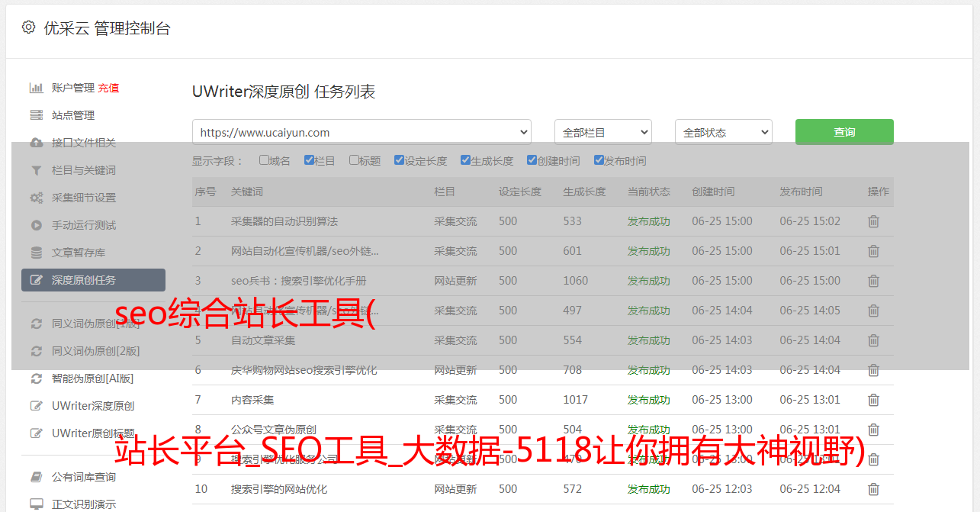Click the monitor icon for 正文识别演示
Screen dimensions: 980x512
(x=36, y=504)
